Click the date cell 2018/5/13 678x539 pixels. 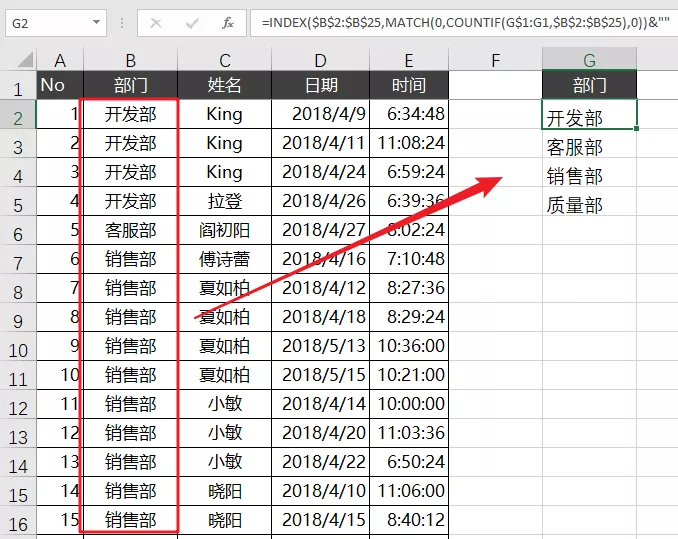[320, 346]
